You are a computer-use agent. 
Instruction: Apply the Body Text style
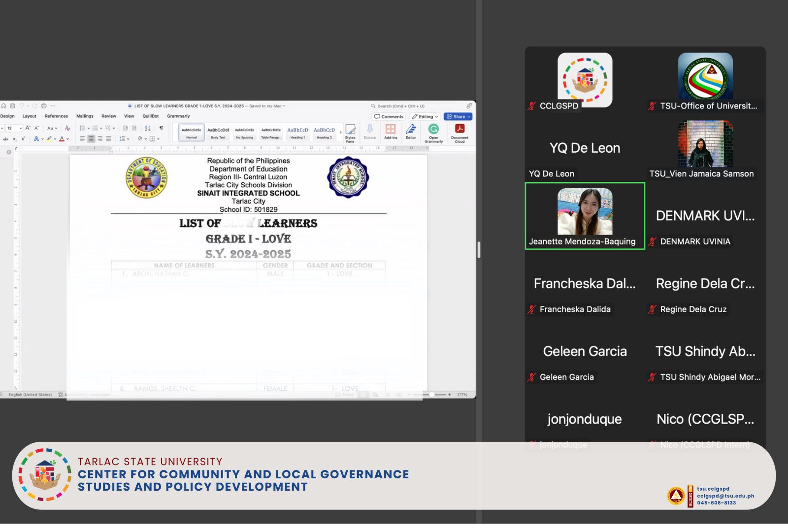click(218, 133)
